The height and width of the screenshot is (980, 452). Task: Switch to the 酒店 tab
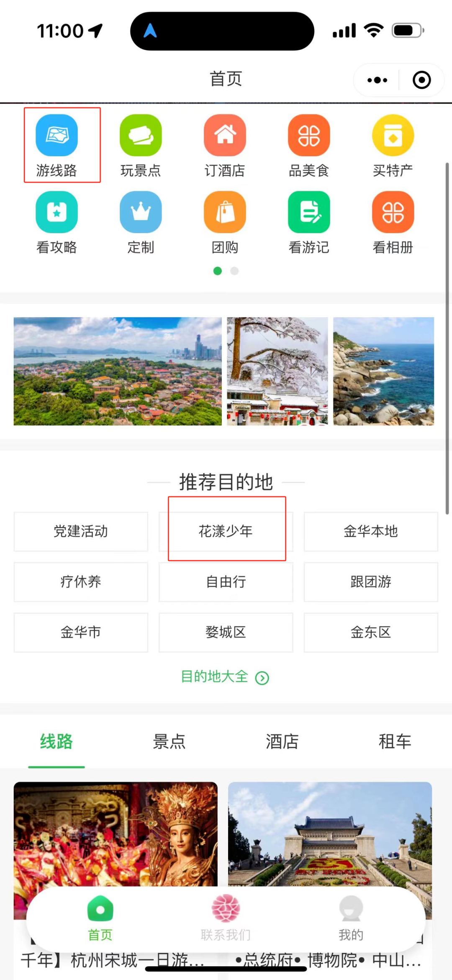tap(282, 741)
